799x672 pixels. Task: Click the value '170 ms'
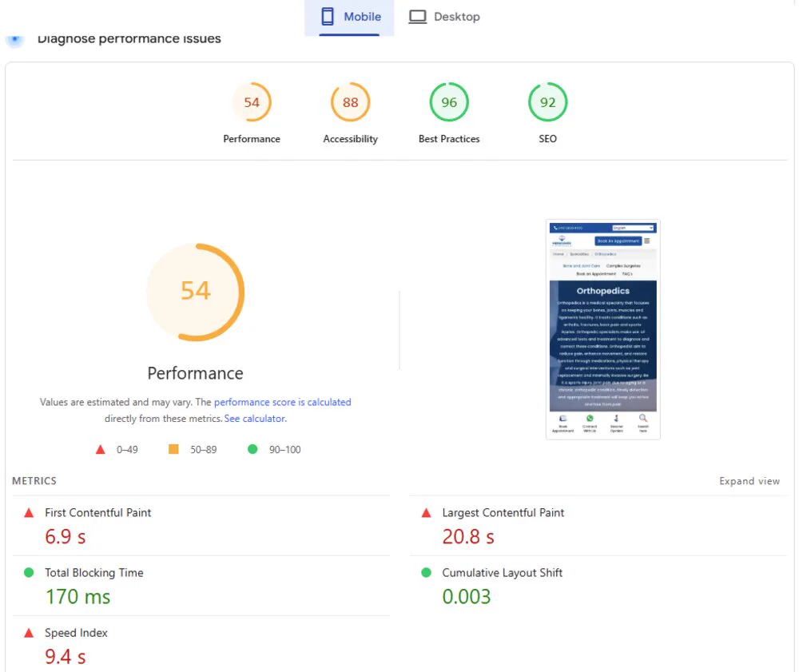click(78, 597)
